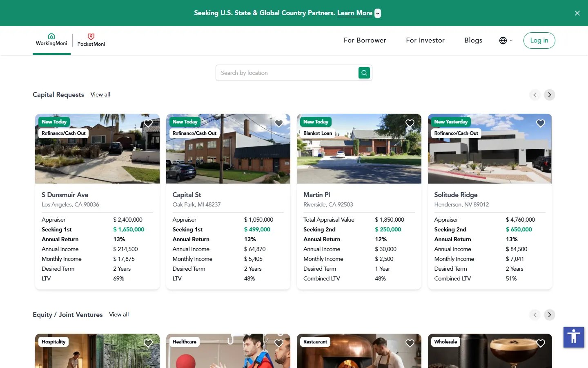Follow the Learn More banner link
The width and height of the screenshot is (588, 368).
354,13
